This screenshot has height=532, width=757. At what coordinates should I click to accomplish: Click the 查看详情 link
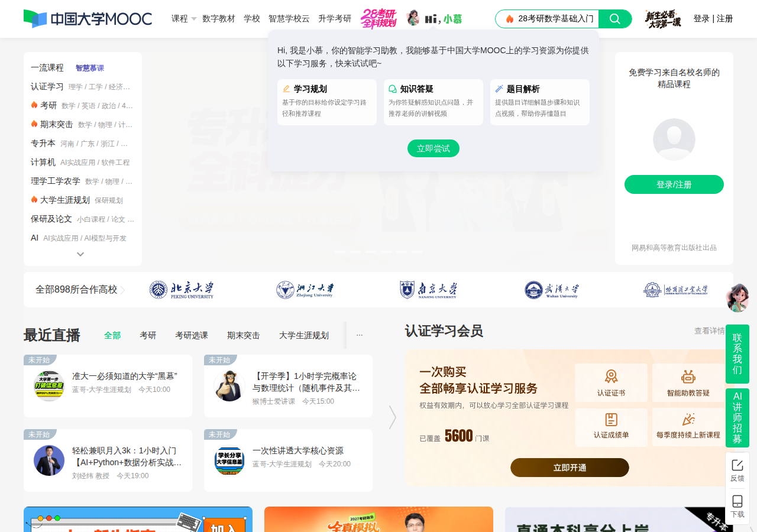point(710,331)
